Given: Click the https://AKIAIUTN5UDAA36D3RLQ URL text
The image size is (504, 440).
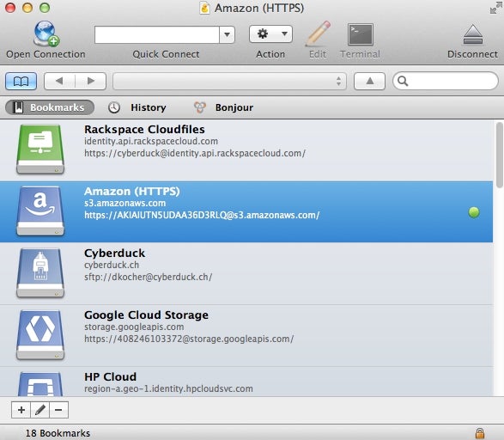Looking at the screenshot, I should click(202, 215).
